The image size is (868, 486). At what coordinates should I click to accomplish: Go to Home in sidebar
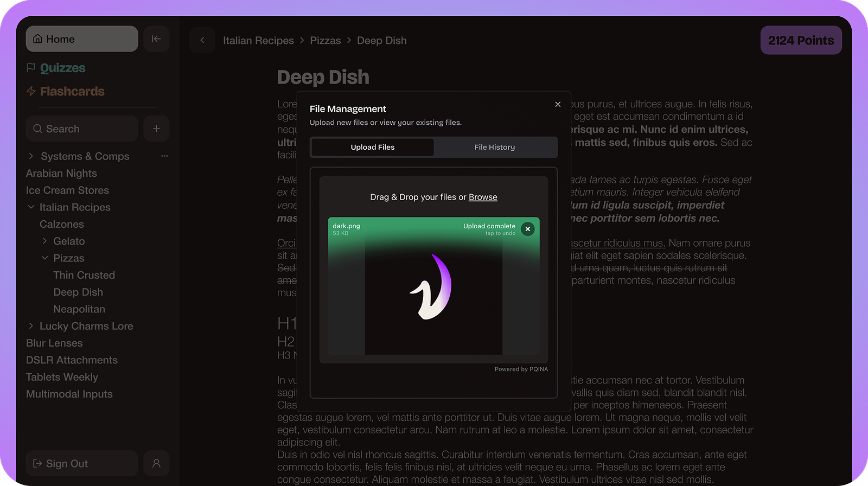[82, 39]
